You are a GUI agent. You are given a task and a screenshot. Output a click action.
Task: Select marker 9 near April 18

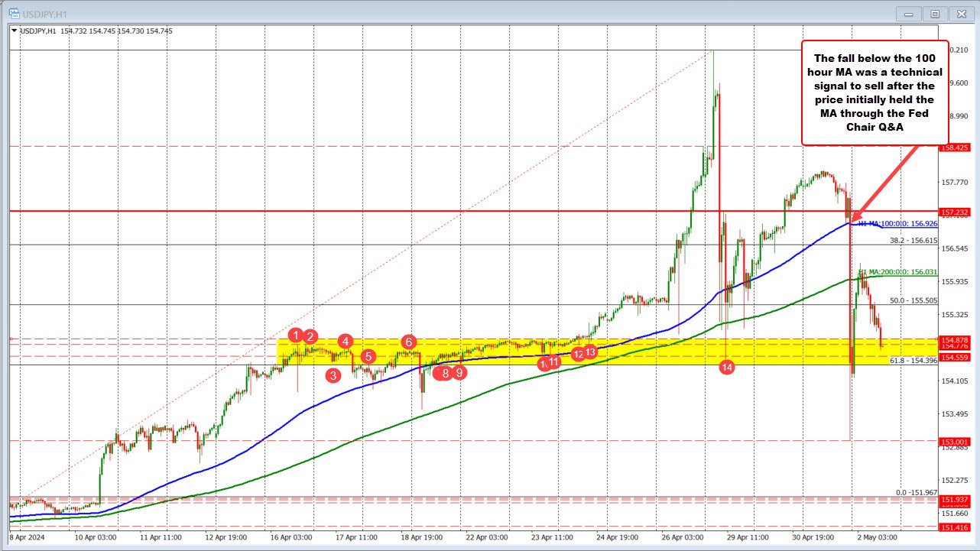pyautogui.click(x=458, y=372)
